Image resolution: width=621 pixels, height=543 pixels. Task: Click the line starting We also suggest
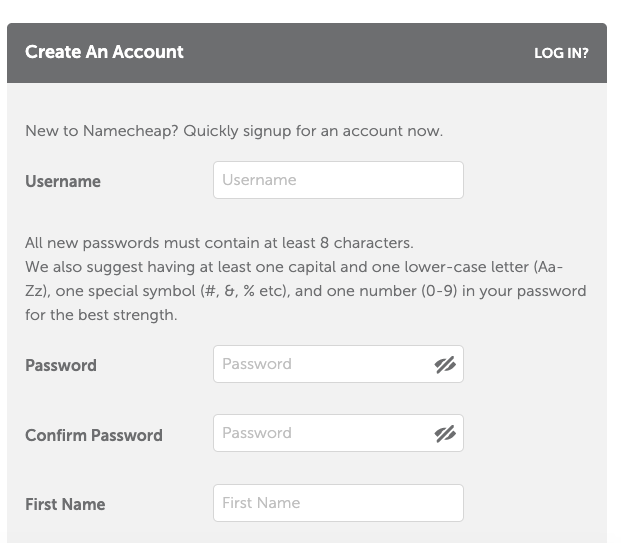coord(294,267)
